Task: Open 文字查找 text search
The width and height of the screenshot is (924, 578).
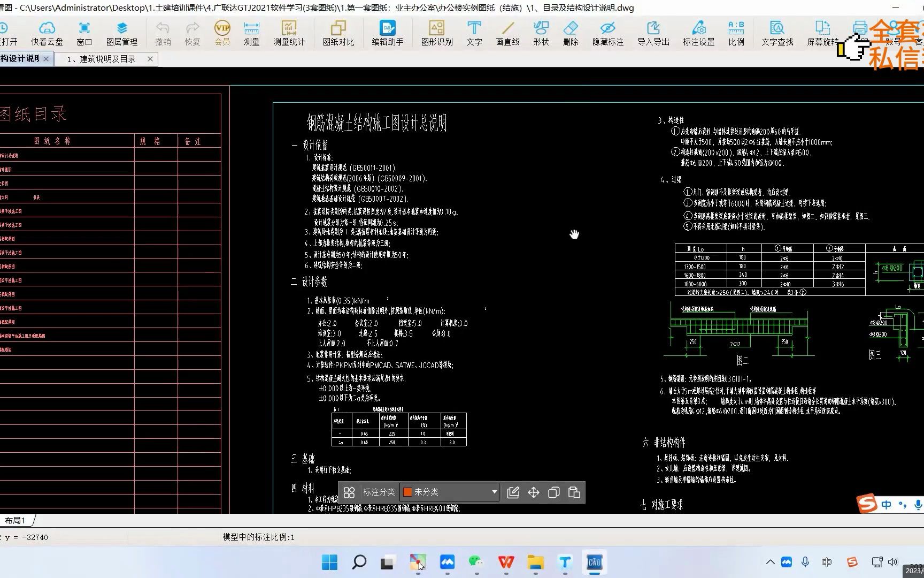Action: (x=776, y=33)
